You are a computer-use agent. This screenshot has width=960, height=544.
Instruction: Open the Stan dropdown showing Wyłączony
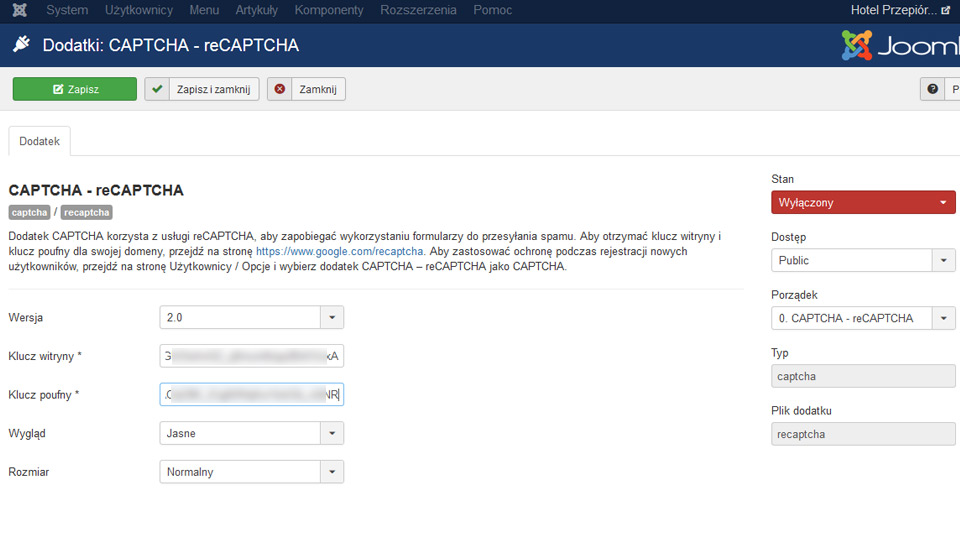863,203
